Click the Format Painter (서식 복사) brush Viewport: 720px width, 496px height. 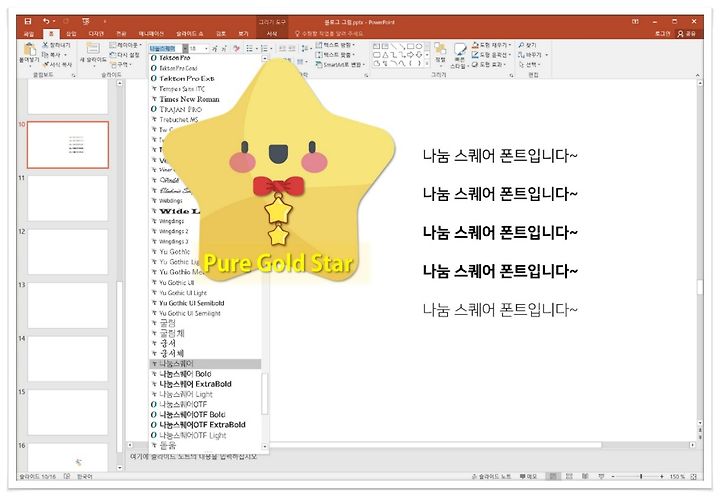[x=45, y=64]
